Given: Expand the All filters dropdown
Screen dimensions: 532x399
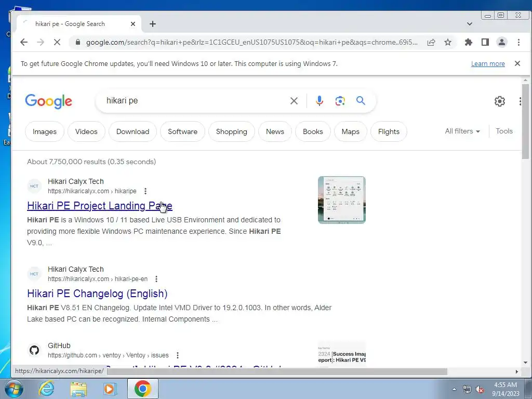Looking at the screenshot, I should point(462,131).
